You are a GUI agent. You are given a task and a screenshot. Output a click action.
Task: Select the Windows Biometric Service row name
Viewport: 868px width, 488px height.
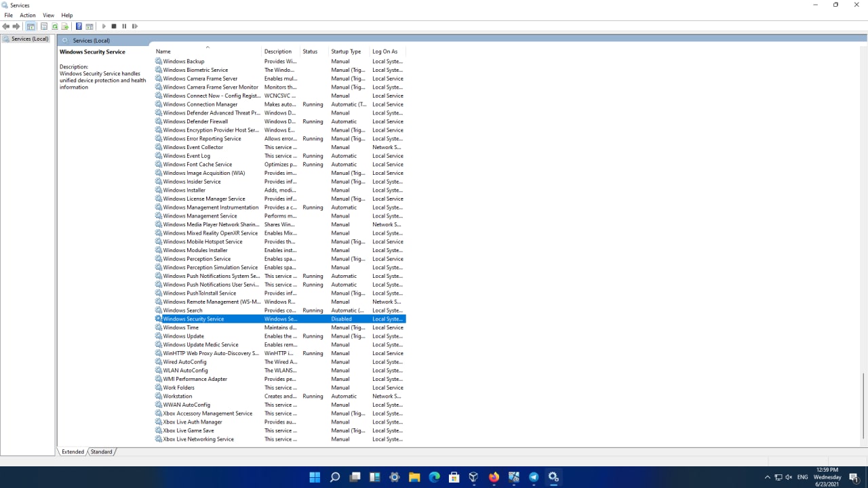tap(195, 70)
